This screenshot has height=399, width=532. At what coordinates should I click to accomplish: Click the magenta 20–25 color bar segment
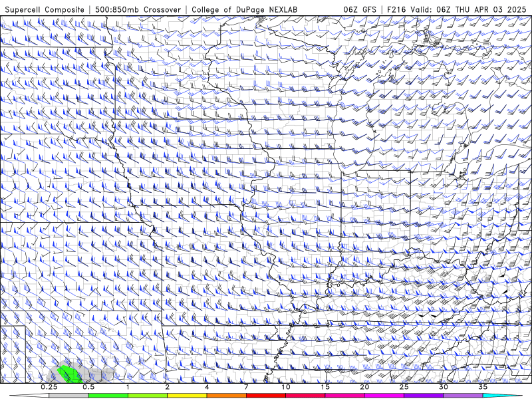click(384, 396)
